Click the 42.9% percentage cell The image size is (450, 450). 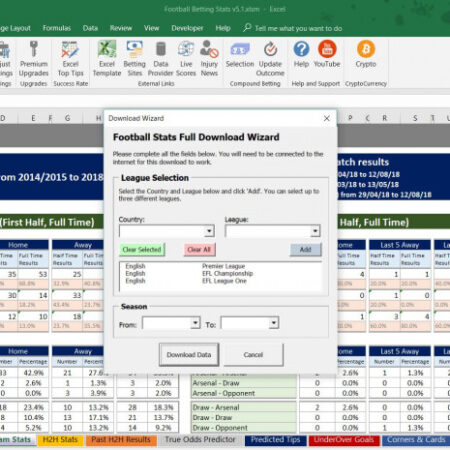33,373
